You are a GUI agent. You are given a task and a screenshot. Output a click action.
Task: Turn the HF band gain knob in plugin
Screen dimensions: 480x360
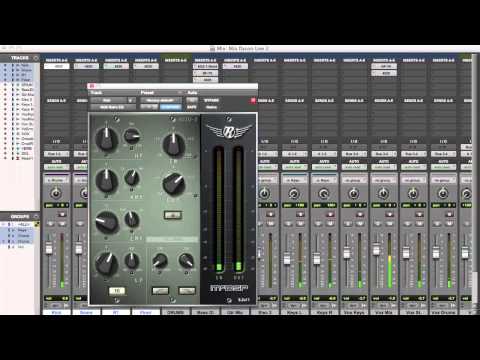pyautogui.click(x=107, y=139)
